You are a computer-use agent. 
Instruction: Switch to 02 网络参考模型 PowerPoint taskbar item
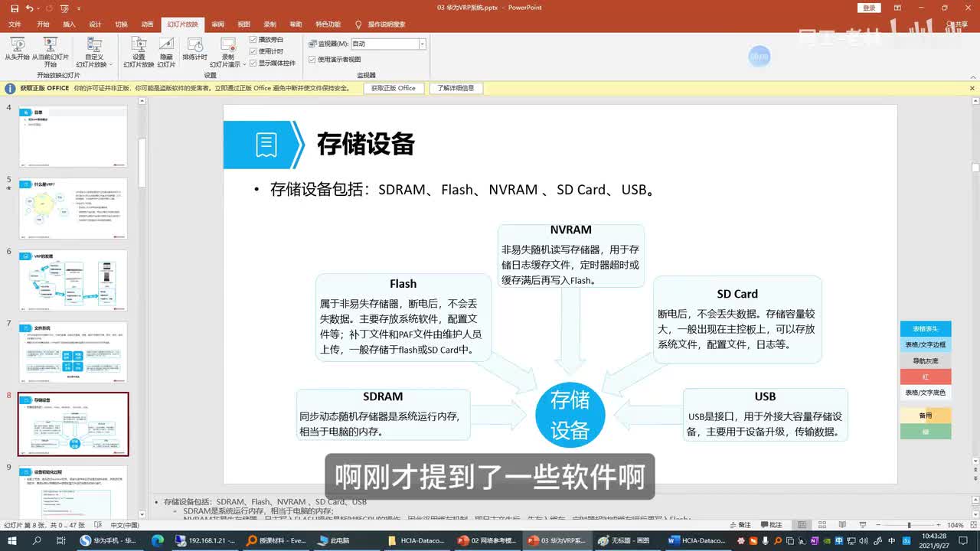486,540
